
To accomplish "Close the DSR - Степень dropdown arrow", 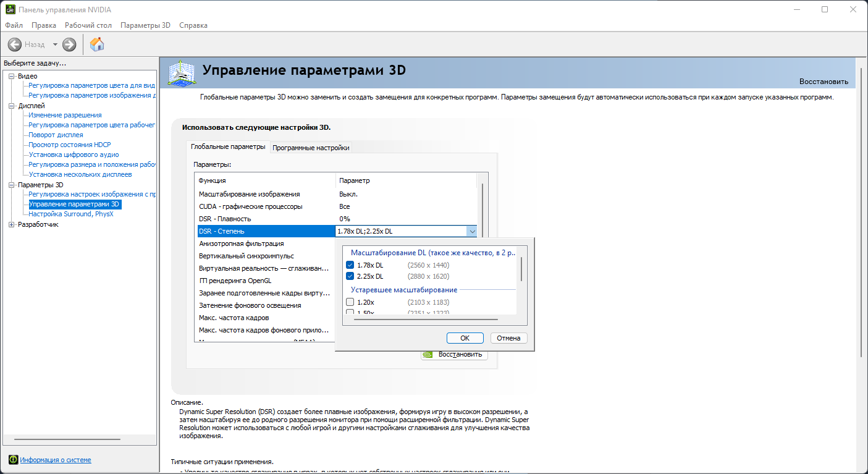I will pos(472,231).
